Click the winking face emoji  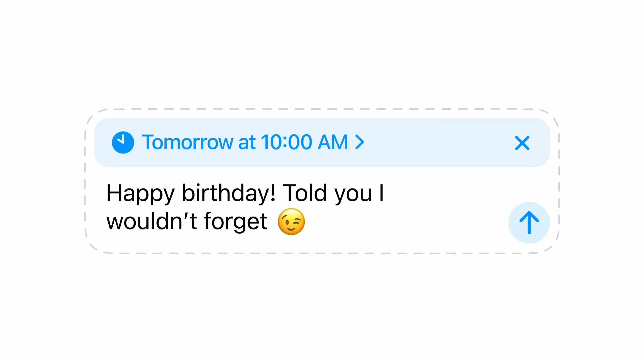pyautogui.click(x=291, y=222)
